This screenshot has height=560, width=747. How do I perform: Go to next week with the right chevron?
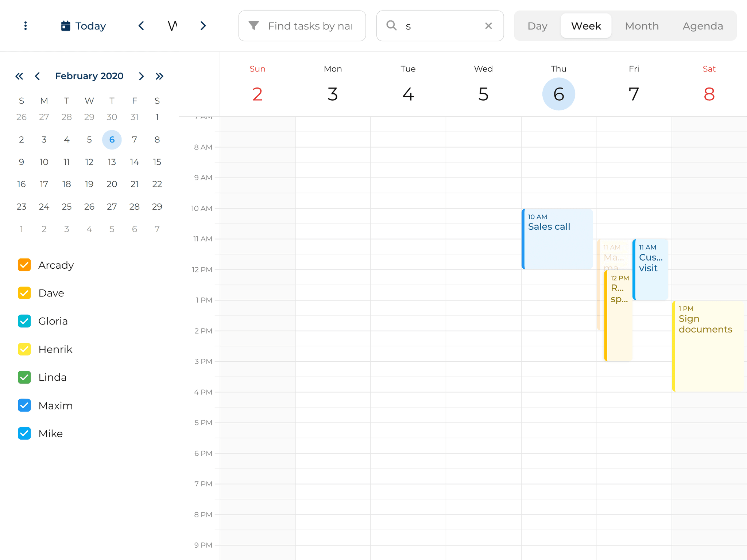point(203,26)
